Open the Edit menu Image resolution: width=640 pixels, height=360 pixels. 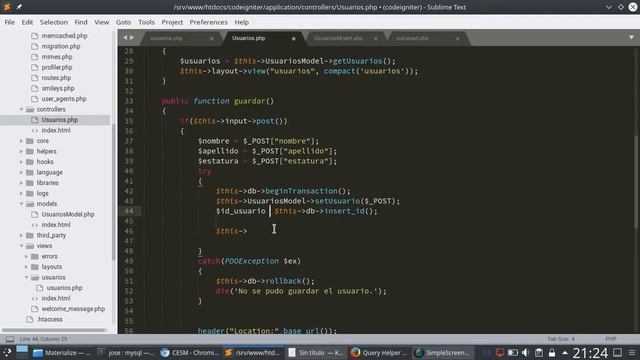27,22
